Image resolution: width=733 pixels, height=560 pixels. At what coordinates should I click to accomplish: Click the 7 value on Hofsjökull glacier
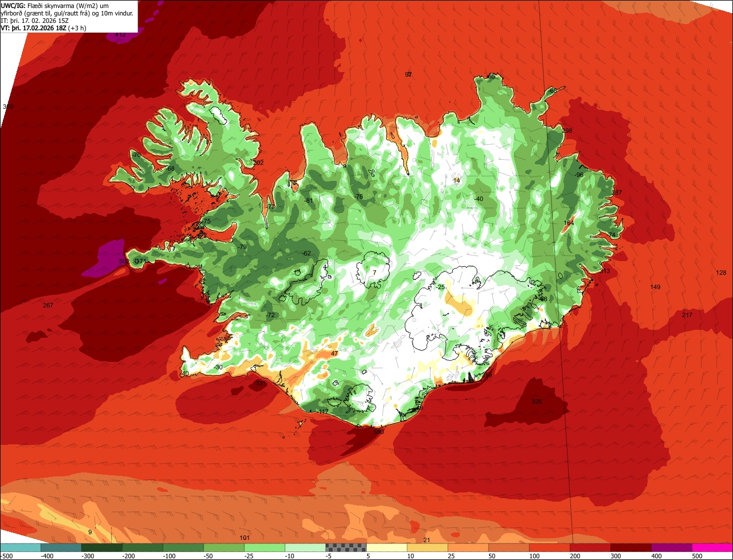pyautogui.click(x=374, y=272)
